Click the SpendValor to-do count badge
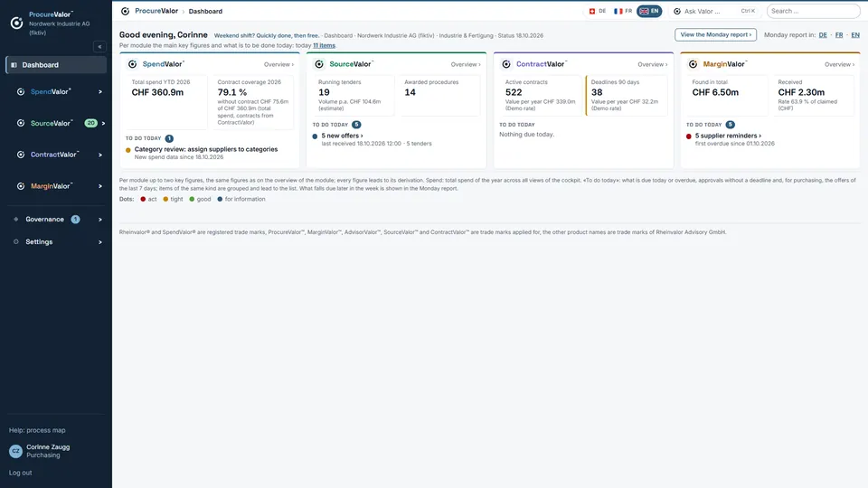Screen dimensions: 868x488 click(x=169, y=138)
